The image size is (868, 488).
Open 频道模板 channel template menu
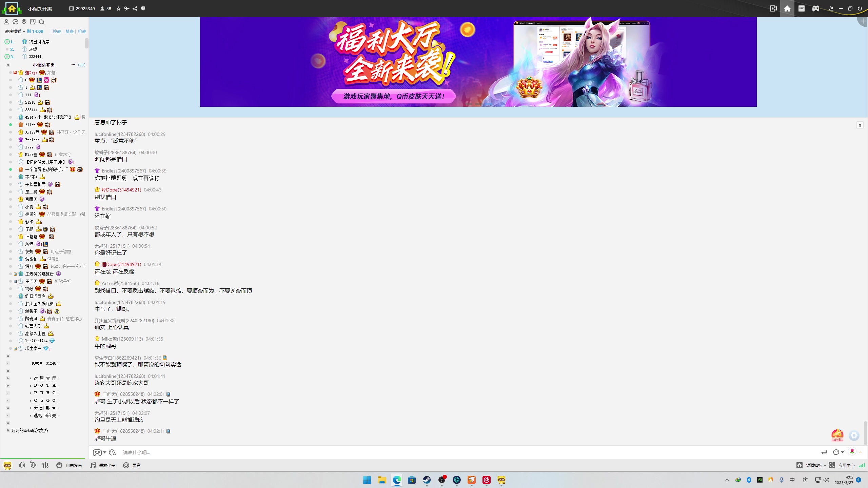pyautogui.click(x=811, y=465)
